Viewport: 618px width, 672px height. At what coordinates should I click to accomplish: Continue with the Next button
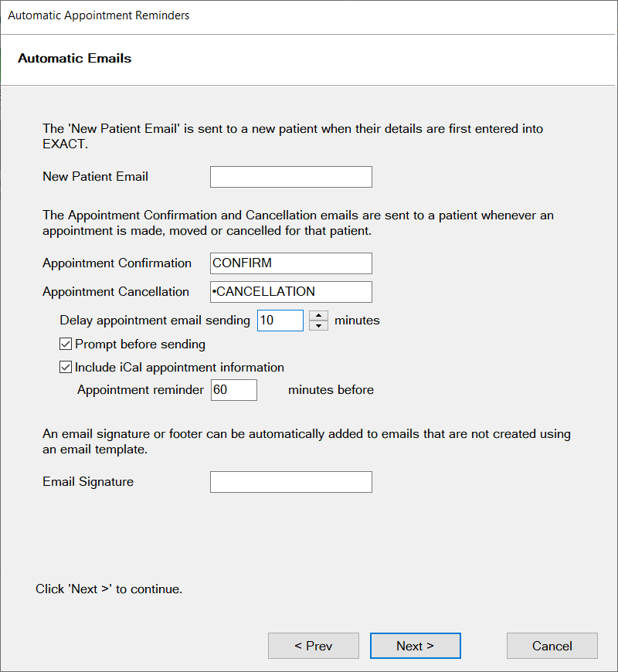click(416, 646)
